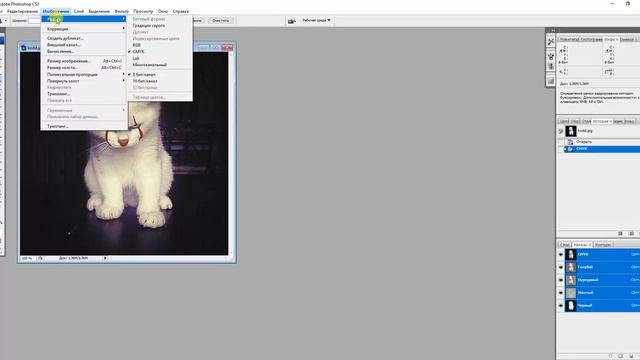Image resolution: width=640 pixels, height=360 pixels.
Task: Set the history brush source on the Открыть state
Action: pos(561,142)
